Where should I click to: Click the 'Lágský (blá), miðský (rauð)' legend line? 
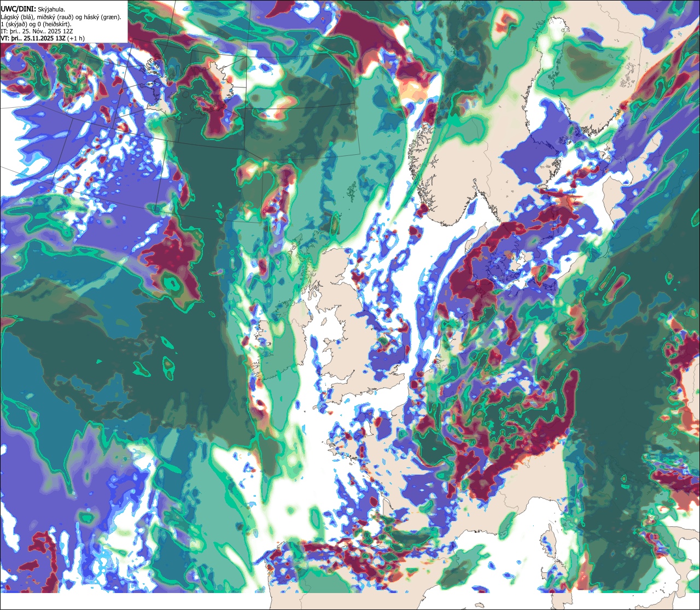click(61, 17)
